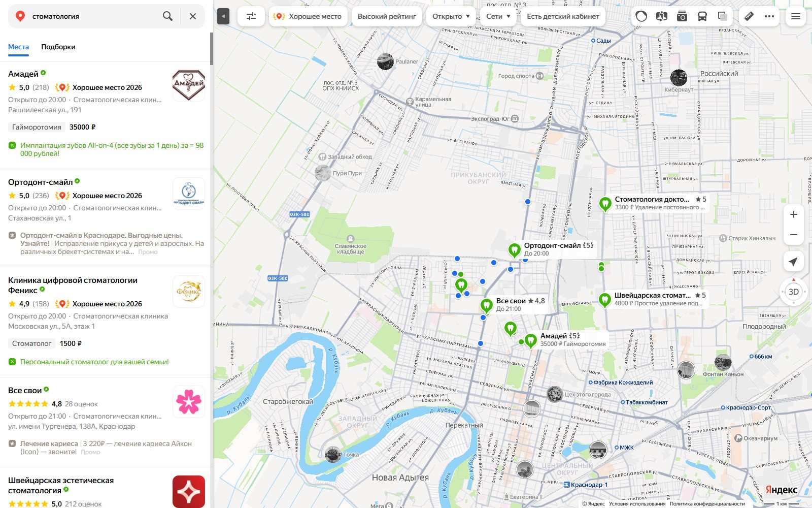Click the Ортодонт-смайл logo thumbnail

pos(189,194)
